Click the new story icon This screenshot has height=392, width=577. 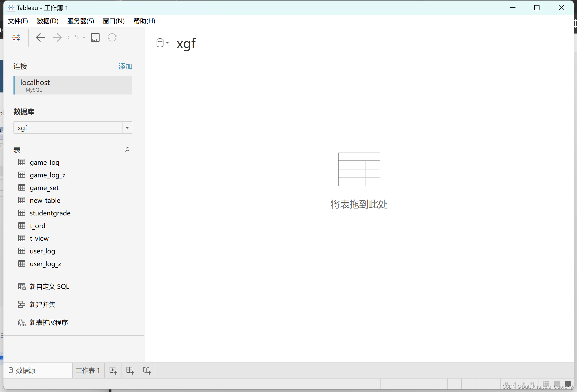(147, 371)
